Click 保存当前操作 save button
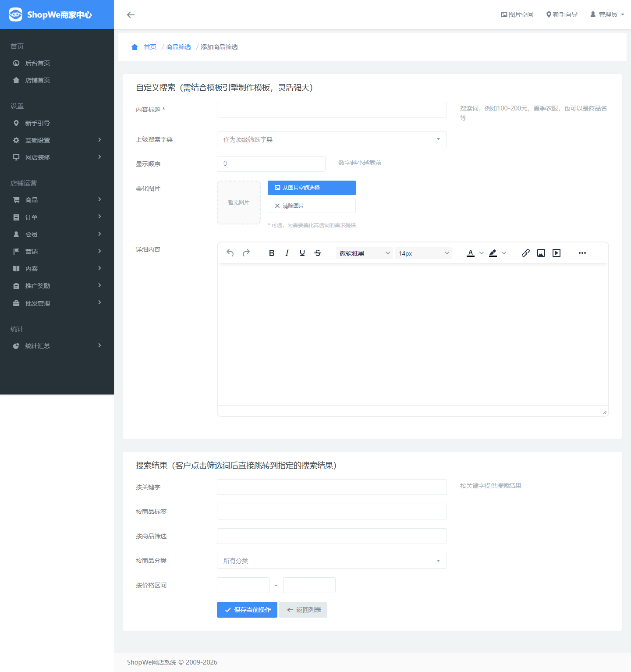 click(247, 610)
